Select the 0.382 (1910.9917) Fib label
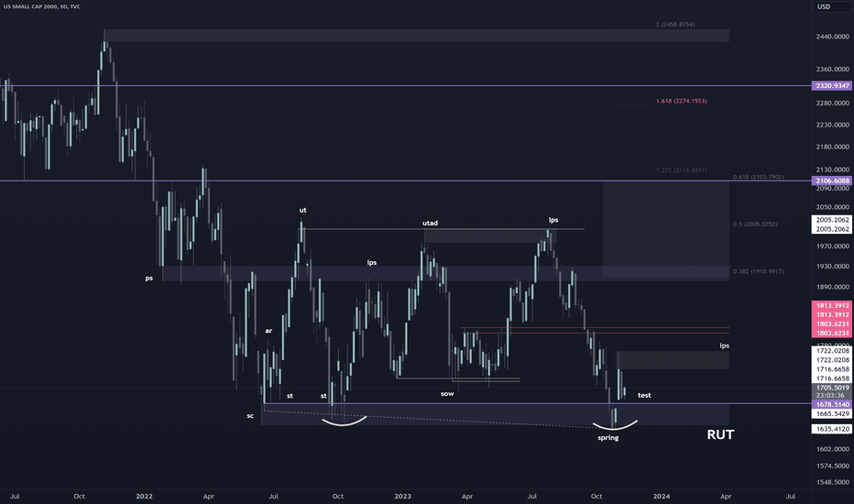The width and height of the screenshot is (854, 504). click(759, 271)
